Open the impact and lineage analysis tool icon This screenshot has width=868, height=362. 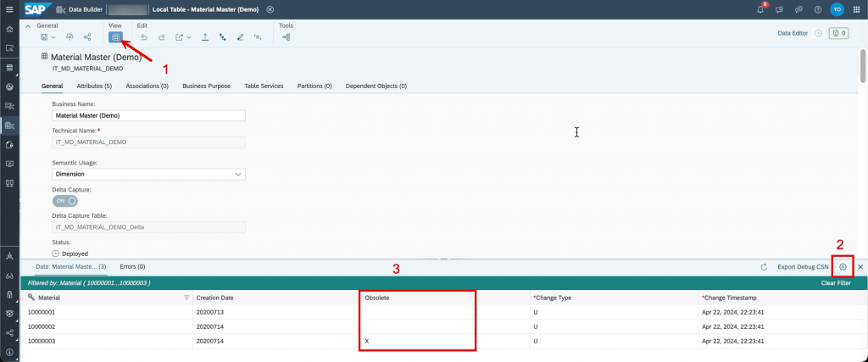[x=287, y=37]
